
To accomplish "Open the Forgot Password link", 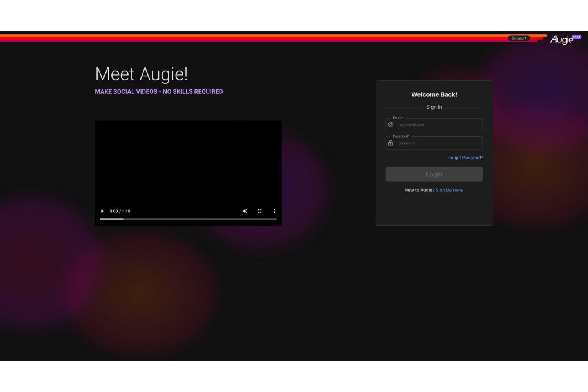I will tap(466, 158).
